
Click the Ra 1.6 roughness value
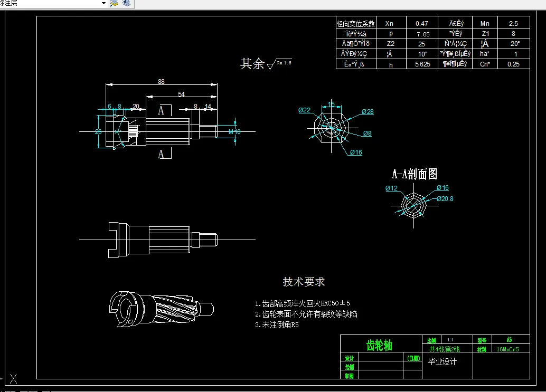coord(284,63)
